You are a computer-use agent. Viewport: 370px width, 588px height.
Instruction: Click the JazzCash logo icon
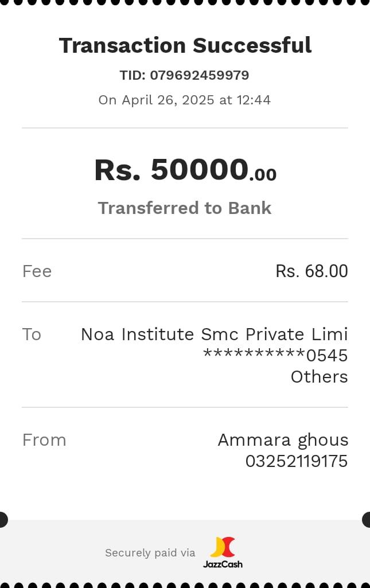pos(223,547)
